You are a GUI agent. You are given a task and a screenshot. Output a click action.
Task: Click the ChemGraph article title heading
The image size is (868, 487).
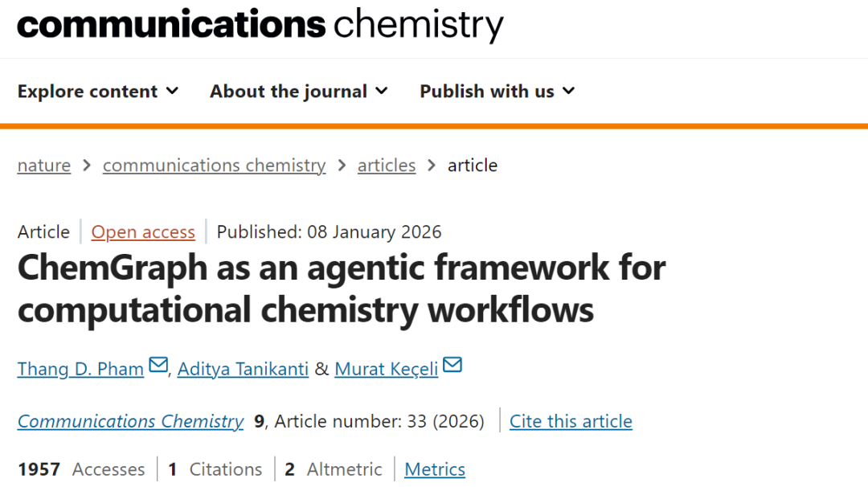click(x=342, y=289)
